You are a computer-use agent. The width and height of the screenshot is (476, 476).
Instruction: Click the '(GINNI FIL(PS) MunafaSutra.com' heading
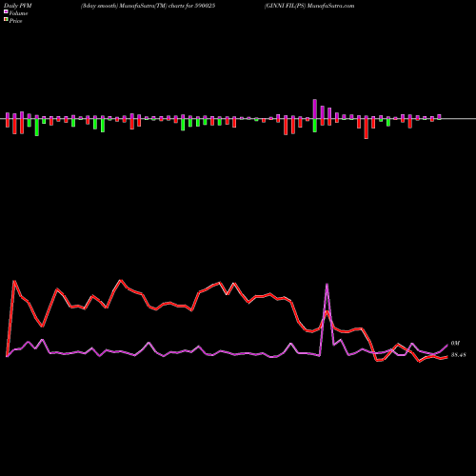[x=309, y=6]
